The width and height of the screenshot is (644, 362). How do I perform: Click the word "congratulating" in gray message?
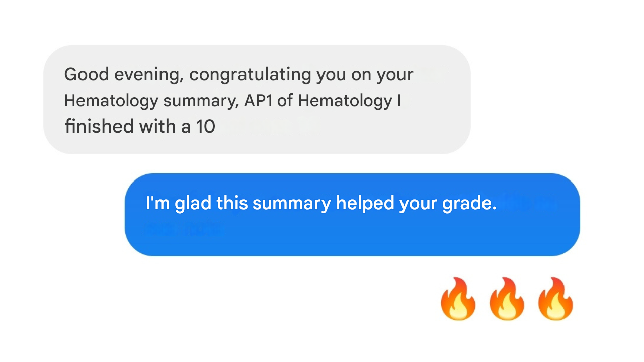[x=250, y=75]
